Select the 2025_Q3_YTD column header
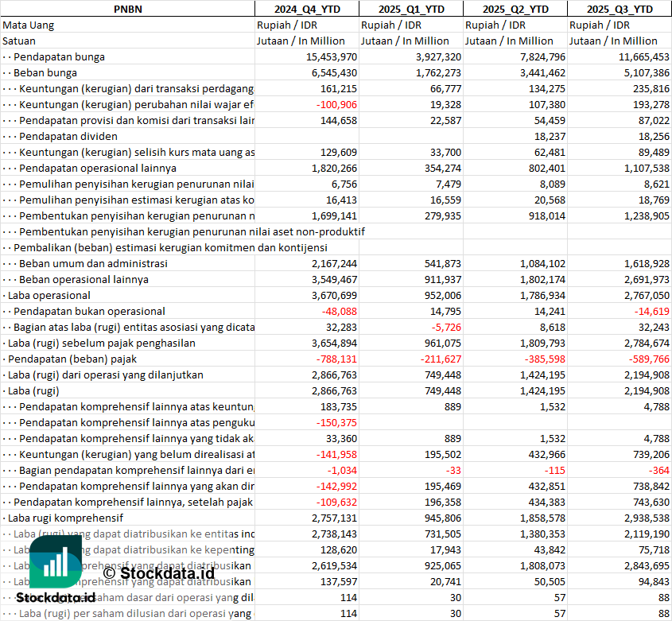 point(620,9)
